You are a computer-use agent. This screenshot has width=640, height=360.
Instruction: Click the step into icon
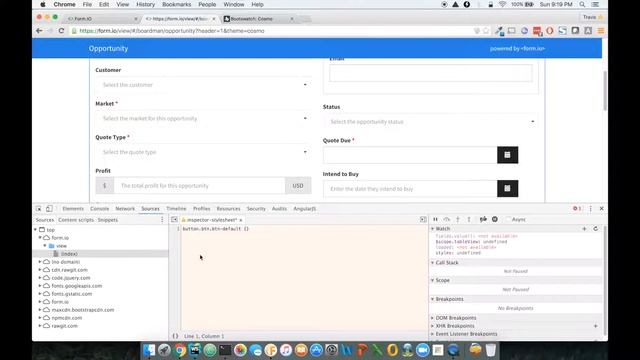458,220
